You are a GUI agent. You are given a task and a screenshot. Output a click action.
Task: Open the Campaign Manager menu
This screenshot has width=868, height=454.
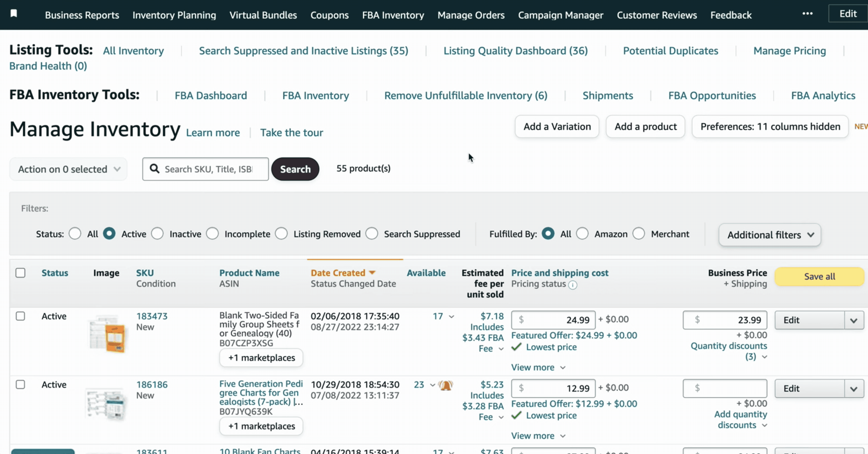[560, 15]
